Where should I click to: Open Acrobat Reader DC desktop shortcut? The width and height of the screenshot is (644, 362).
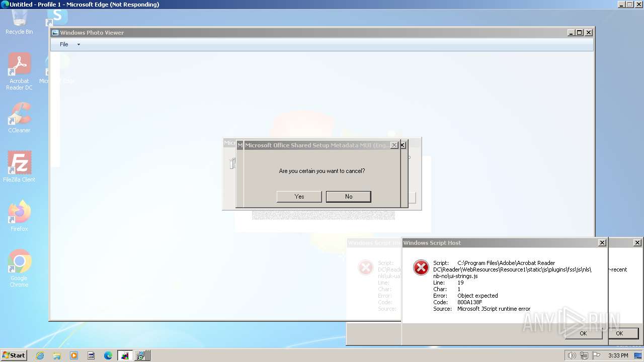pos(19,72)
